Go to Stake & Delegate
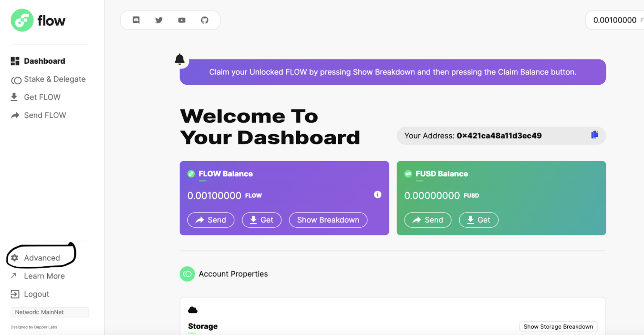This screenshot has height=335, width=644. (x=48, y=79)
